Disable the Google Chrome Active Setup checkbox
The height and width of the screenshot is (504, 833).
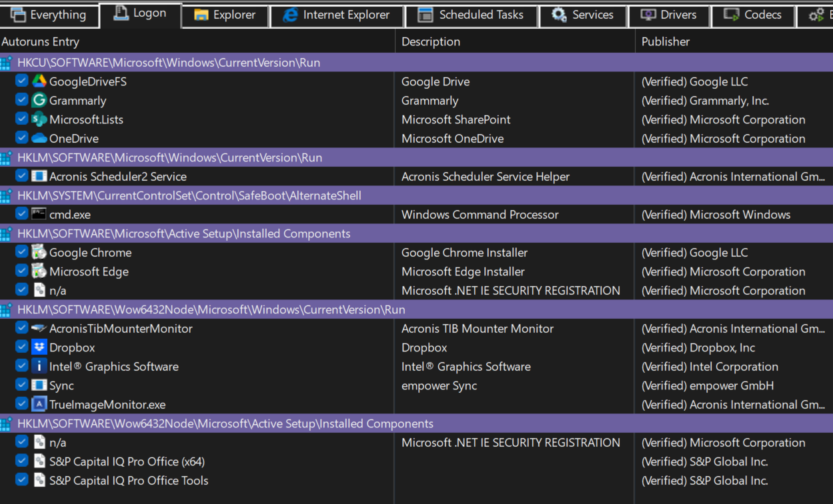click(x=21, y=252)
